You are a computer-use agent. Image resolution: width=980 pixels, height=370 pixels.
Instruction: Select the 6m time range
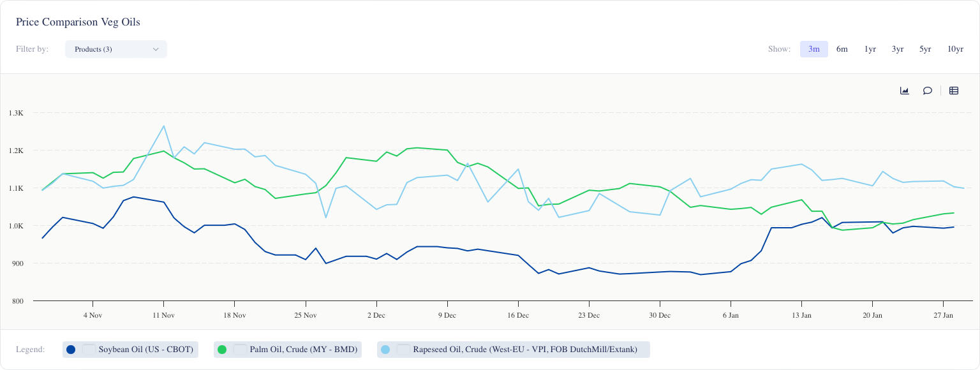[x=842, y=49]
